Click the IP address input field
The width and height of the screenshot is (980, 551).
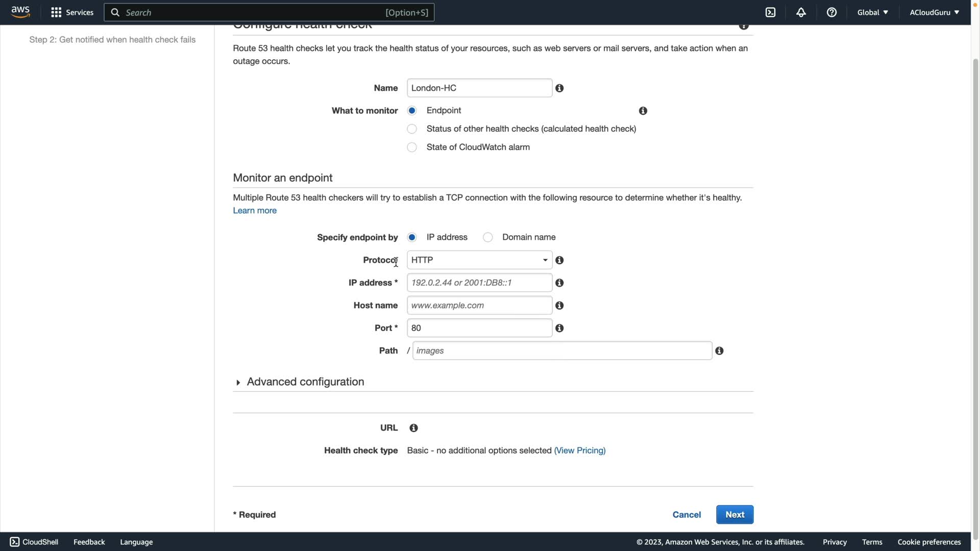pos(479,283)
